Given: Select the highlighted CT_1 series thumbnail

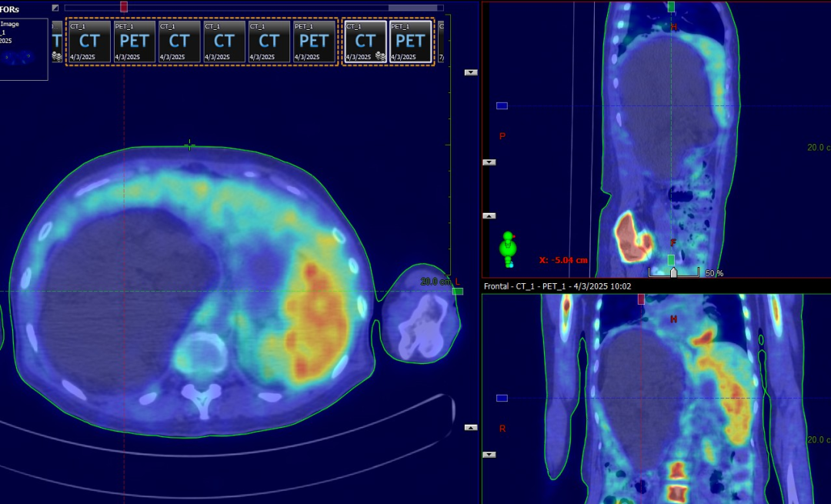Looking at the screenshot, I should click(365, 42).
